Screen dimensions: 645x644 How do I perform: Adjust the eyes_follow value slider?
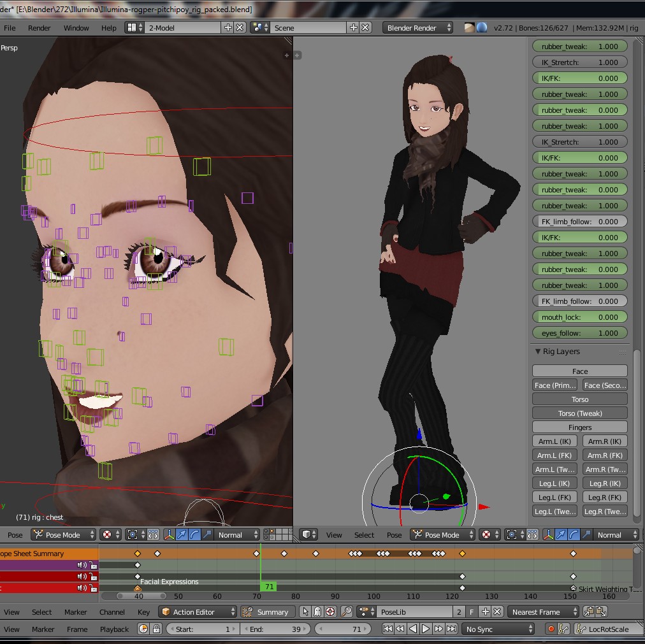(x=579, y=333)
